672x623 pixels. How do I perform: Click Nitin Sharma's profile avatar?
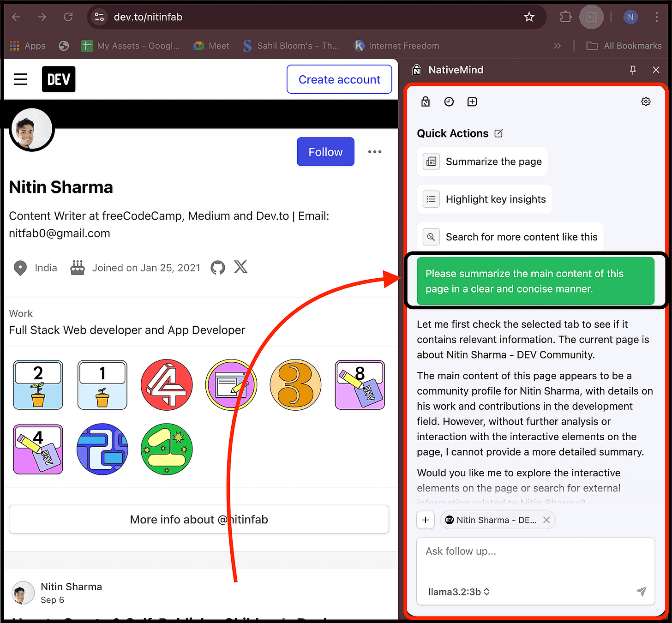tap(32, 129)
